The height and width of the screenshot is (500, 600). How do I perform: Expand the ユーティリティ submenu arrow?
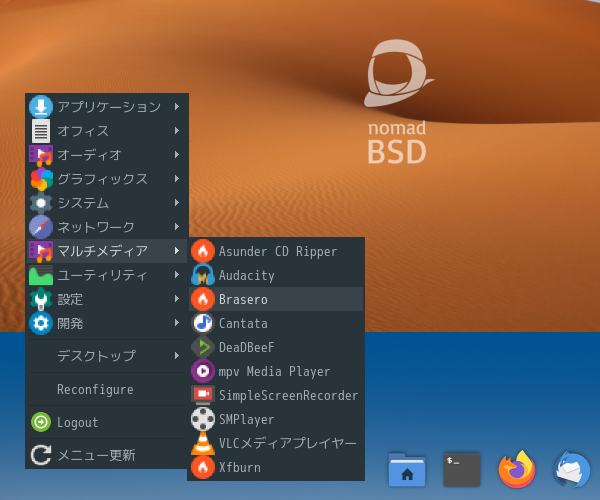[x=177, y=275]
